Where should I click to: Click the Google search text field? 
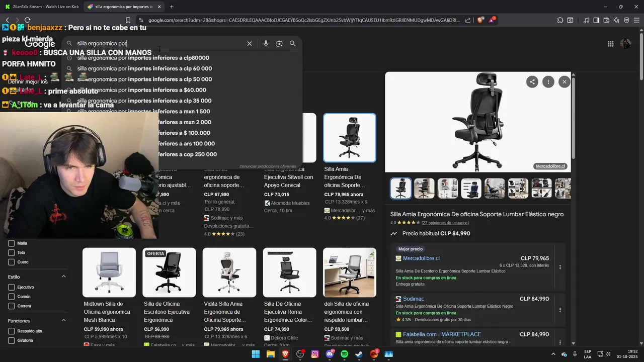pos(160,44)
